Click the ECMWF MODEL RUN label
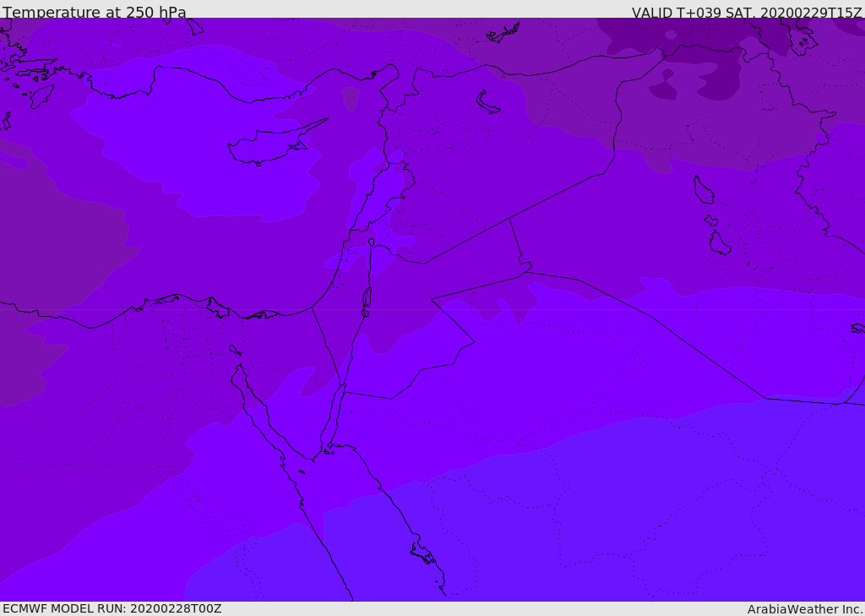Viewport: 865px width, 616px height. (112, 608)
